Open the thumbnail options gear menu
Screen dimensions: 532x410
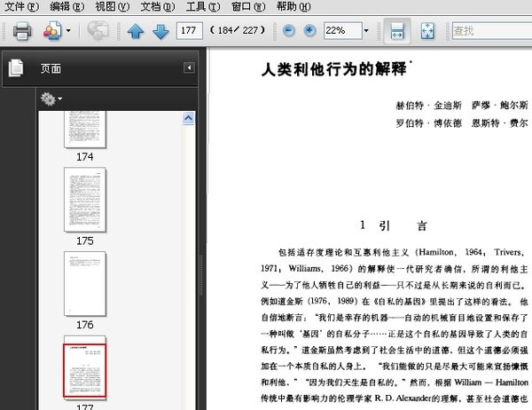coord(51,99)
